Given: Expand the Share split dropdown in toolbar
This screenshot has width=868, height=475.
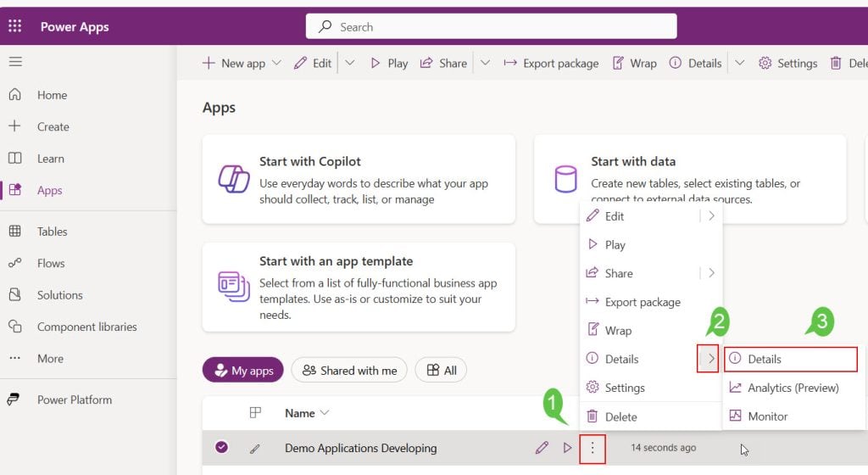Looking at the screenshot, I should [485, 63].
